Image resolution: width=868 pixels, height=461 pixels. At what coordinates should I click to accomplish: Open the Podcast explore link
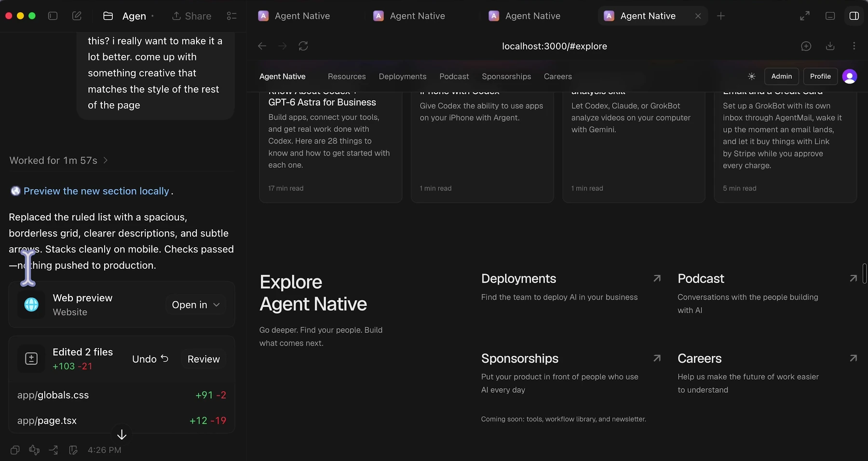tap(701, 279)
